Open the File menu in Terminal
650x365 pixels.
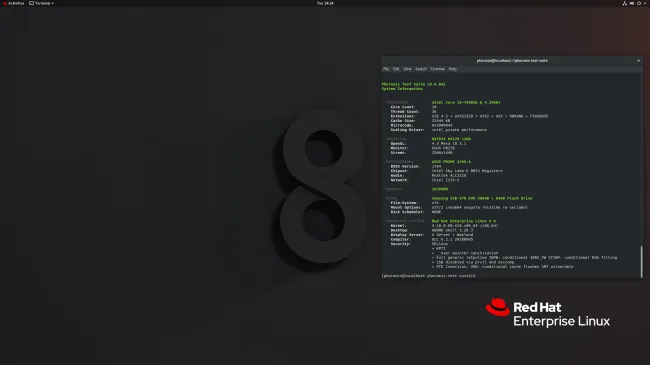(x=386, y=69)
